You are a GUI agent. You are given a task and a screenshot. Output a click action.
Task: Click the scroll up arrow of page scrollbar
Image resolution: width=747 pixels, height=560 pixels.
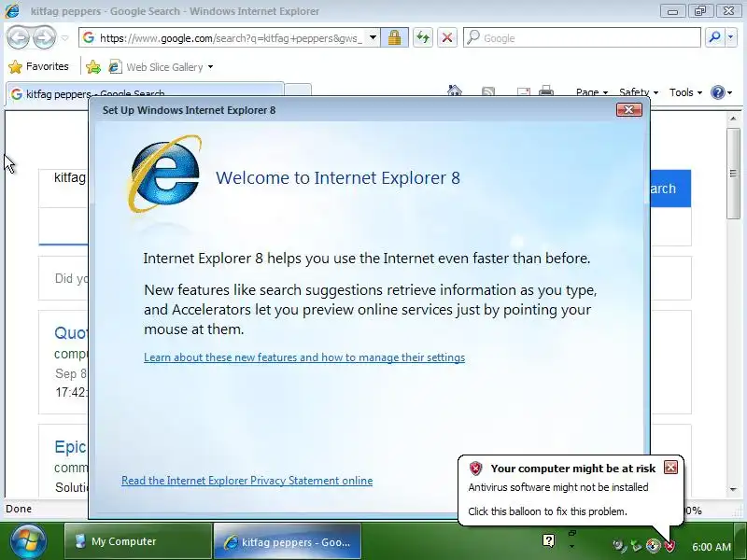pyautogui.click(x=733, y=119)
